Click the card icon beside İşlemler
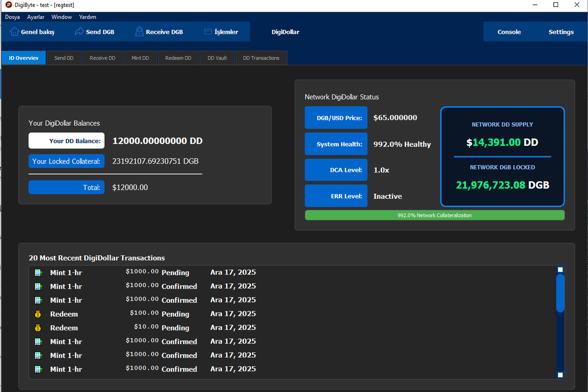This screenshot has height=392, width=588. [208, 32]
